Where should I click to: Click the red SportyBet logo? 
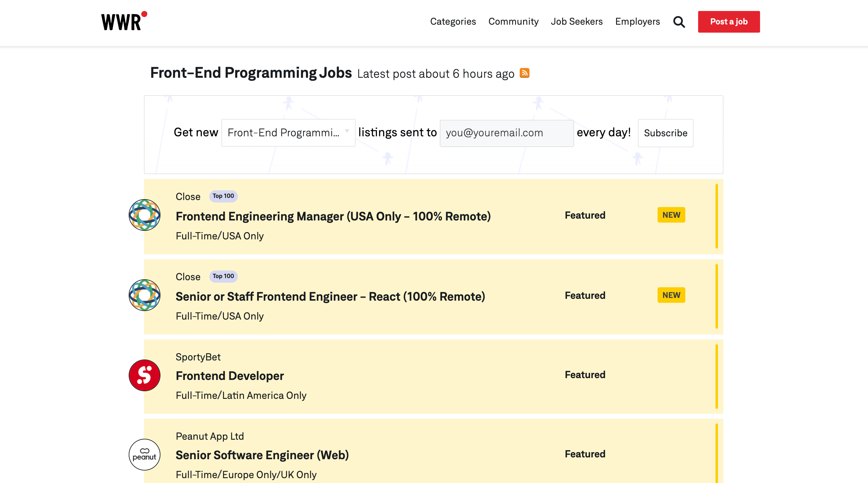coord(145,375)
